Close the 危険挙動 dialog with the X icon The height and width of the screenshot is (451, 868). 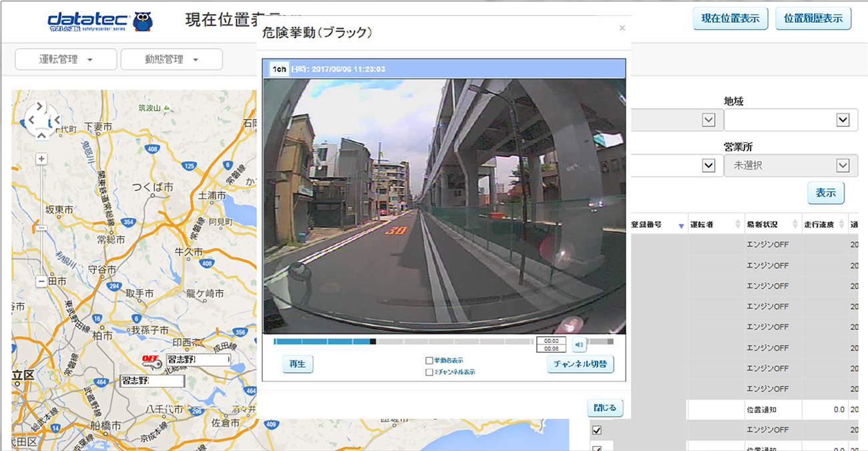click(x=622, y=28)
